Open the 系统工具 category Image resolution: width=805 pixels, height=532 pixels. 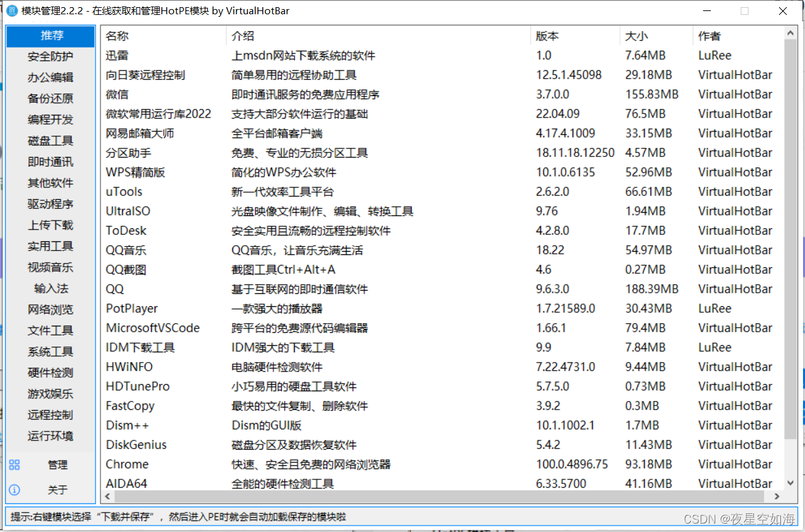pos(51,352)
